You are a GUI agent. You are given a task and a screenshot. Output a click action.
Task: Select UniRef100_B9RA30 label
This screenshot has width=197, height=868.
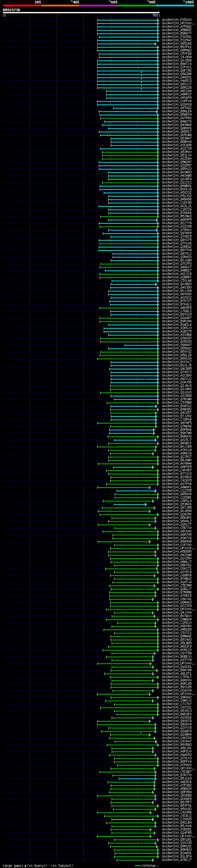pyautogui.click(x=177, y=436)
